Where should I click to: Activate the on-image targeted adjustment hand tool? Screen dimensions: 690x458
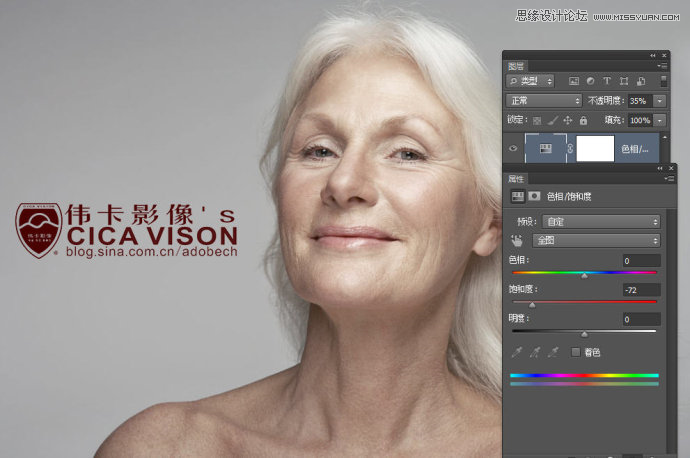(517, 240)
